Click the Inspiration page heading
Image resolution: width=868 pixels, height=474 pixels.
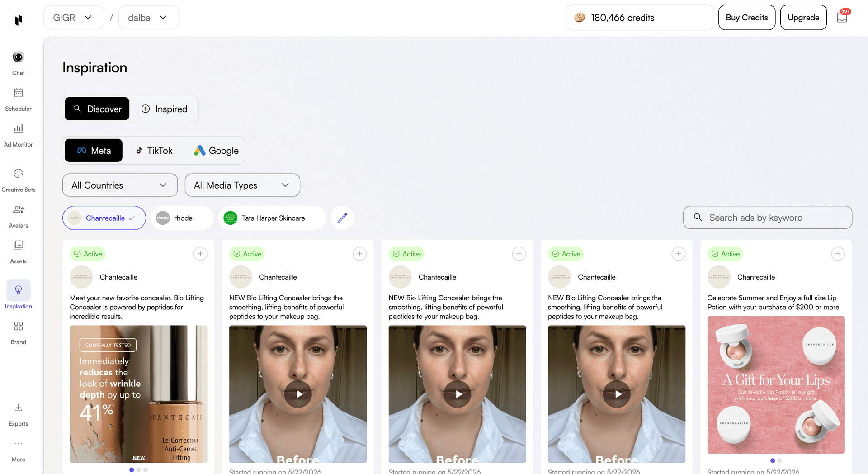click(95, 68)
